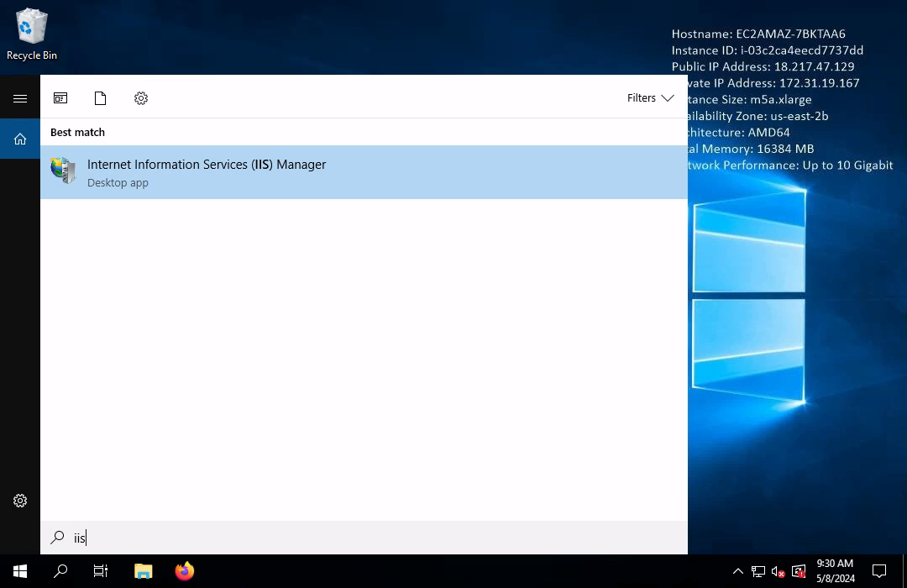Select the Home icon in search sidebar
Viewport: 907px width, 588px height.
(20, 139)
